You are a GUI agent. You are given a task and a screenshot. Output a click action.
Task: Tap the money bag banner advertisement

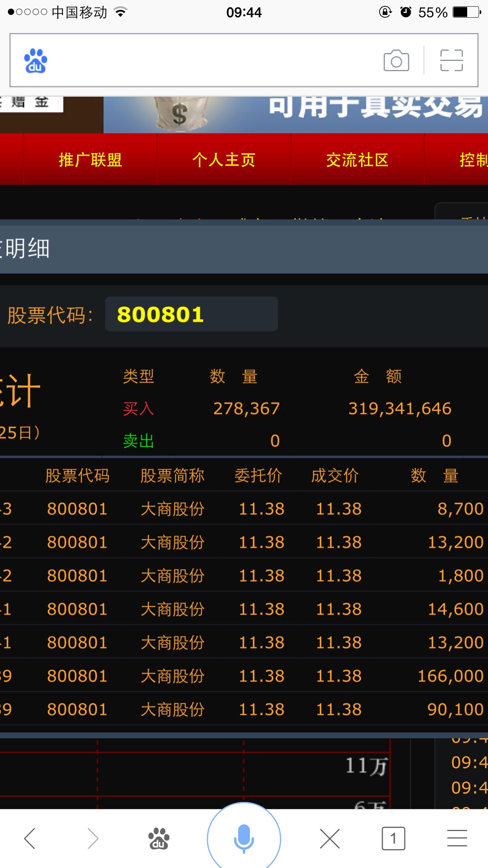click(x=295, y=114)
